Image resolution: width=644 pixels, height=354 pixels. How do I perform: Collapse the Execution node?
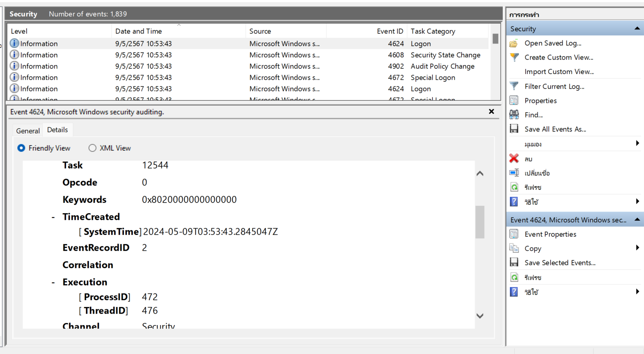[53, 282]
